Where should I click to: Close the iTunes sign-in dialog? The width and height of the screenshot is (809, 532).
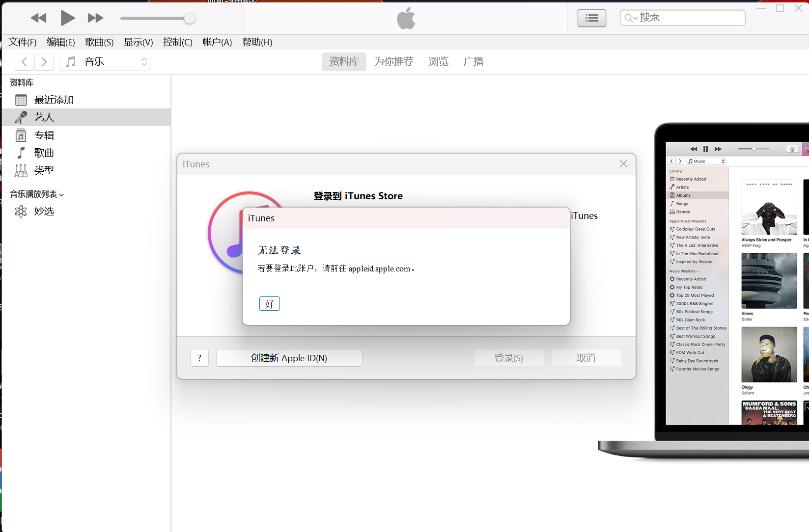623,164
